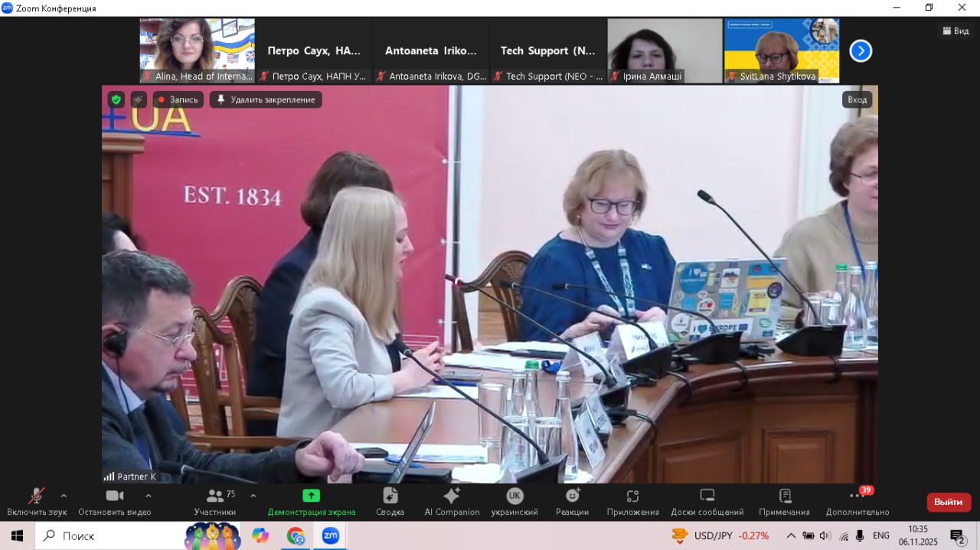Expand the chevron beside Участники

point(253,494)
